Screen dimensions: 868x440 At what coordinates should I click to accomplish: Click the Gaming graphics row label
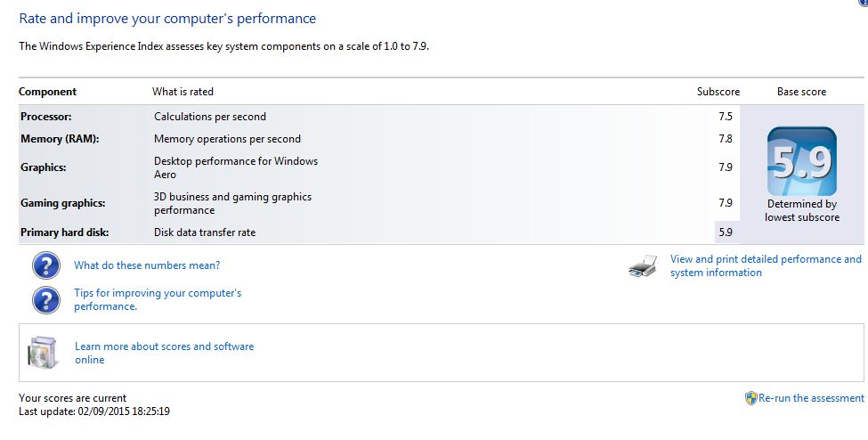click(62, 203)
